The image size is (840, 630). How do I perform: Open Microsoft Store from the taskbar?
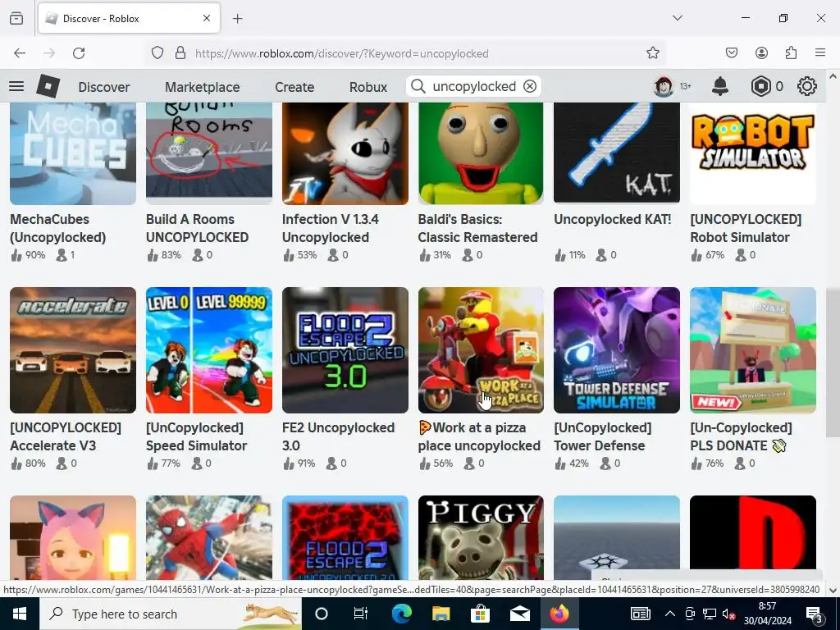(481, 614)
